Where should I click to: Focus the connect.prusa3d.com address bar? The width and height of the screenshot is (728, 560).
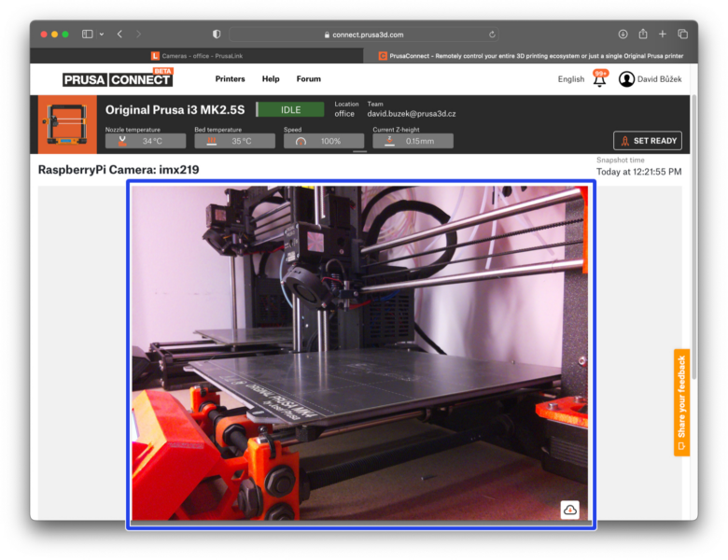tap(364, 35)
